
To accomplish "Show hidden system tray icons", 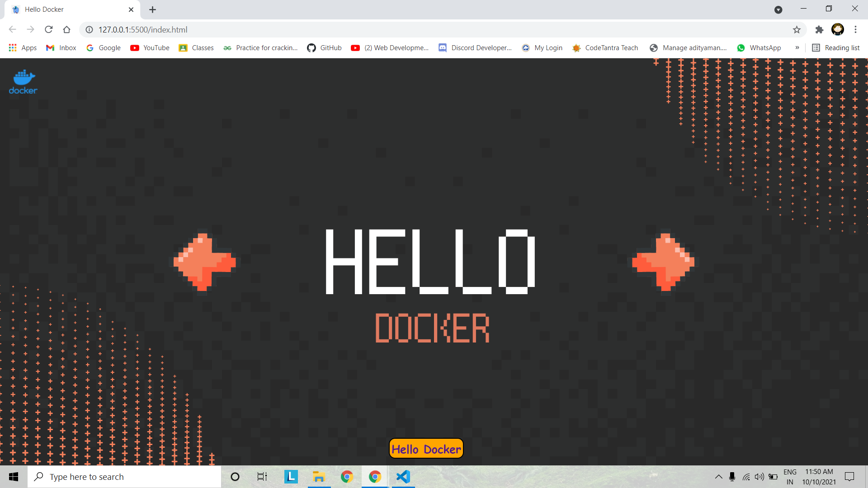I will tap(718, 477).
